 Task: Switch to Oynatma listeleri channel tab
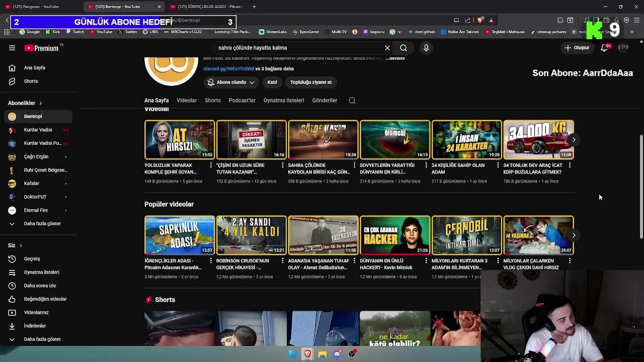(284, 101)
